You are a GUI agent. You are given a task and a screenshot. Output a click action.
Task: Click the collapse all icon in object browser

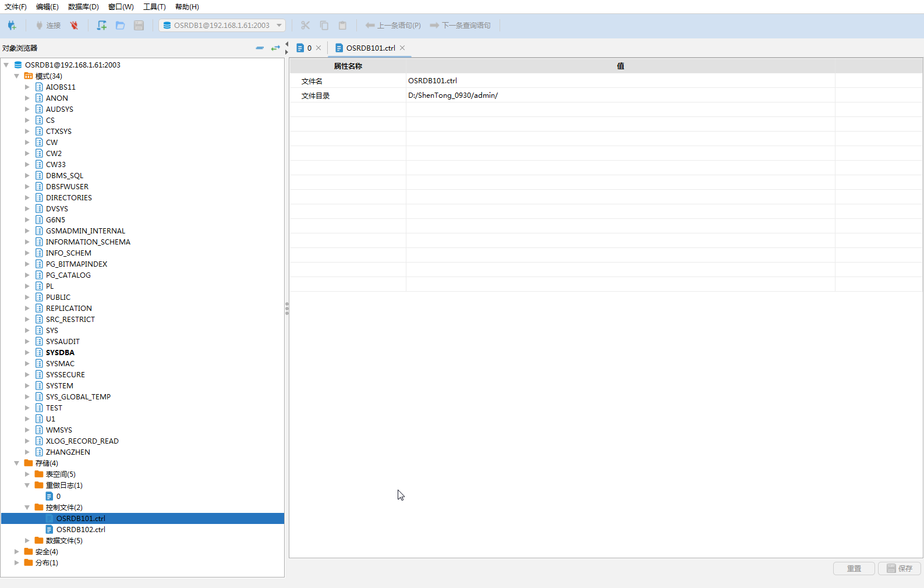pyautogui.click(x=260, y=48)
